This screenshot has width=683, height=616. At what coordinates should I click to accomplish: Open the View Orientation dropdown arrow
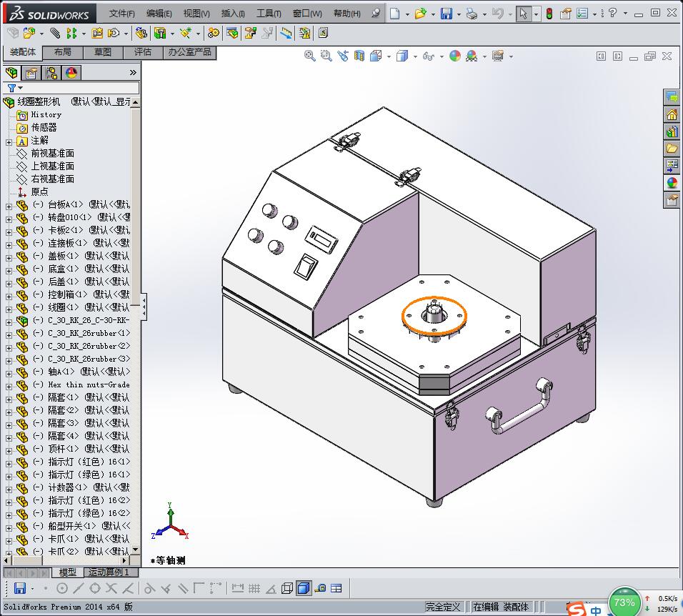click(x=389, y=56)
